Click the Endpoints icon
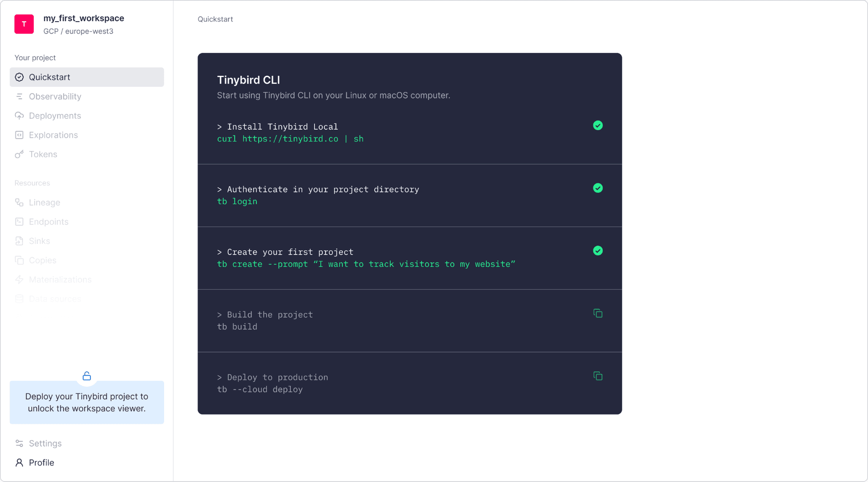Screen dimensions: 868x482 pyautogui.click(x=19, y=221)
